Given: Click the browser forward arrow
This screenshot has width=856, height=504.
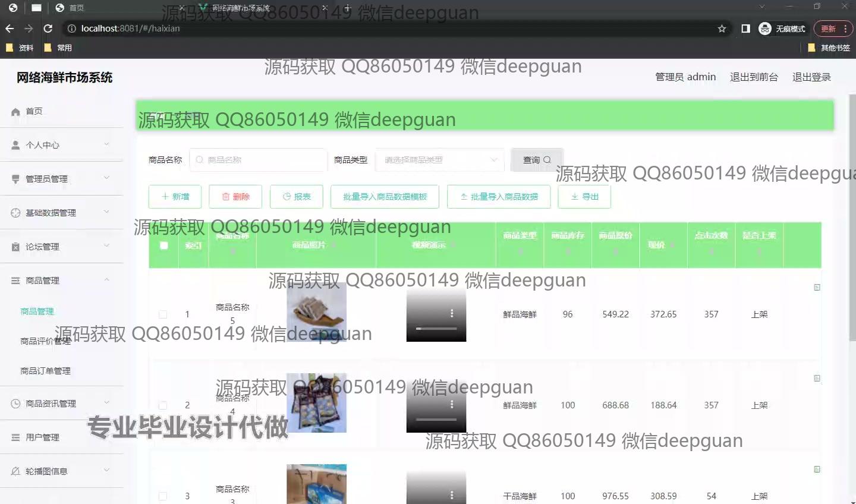Looking at the screenshot, I should [29, 29].
